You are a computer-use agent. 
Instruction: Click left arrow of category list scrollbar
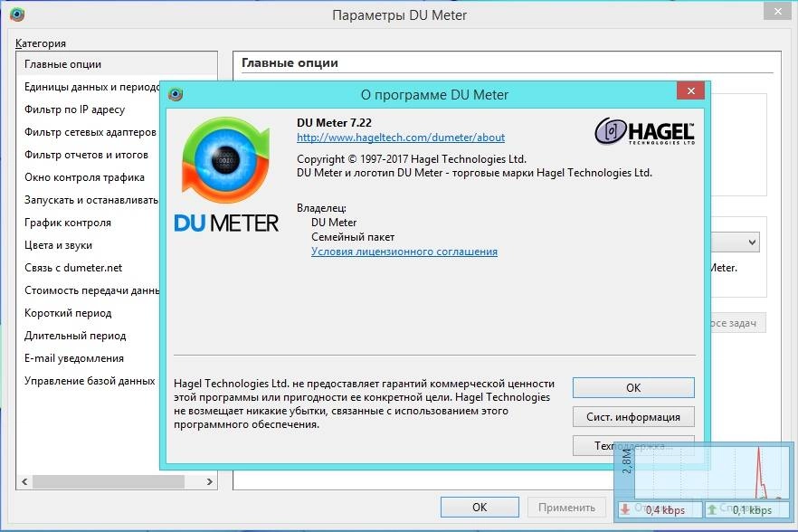pos(24,481)
